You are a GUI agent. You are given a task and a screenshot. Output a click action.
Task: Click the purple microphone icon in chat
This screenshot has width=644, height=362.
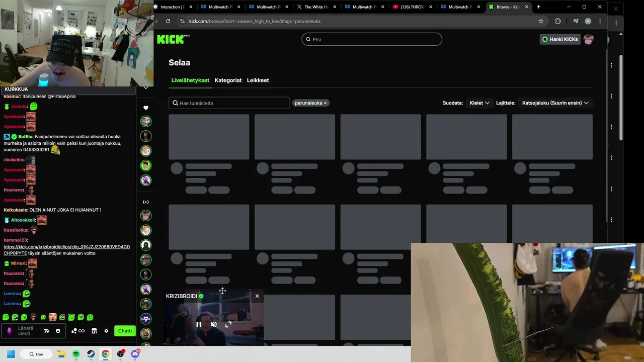pyautogui.click(x=9, y=331)
